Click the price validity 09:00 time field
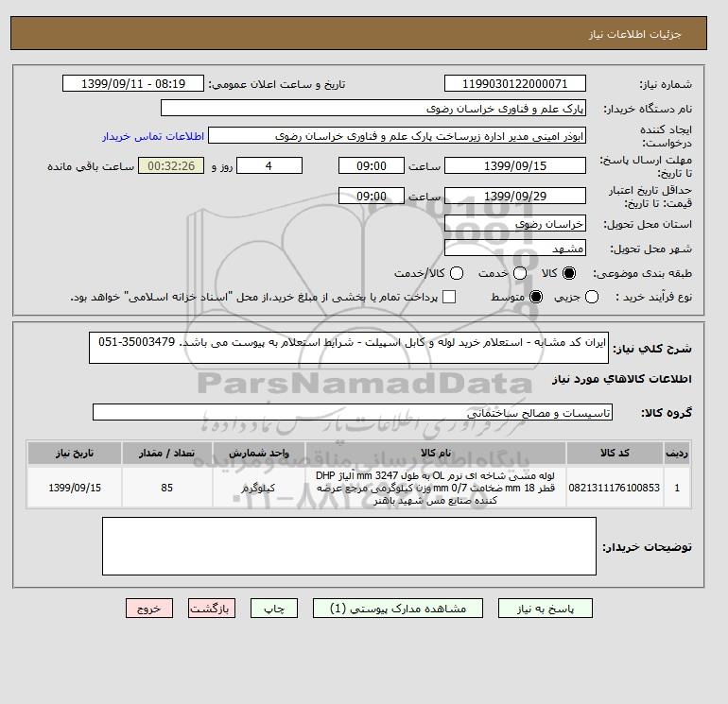The height and width of the screenshot is (704, 728). click(x=372, y=196)
